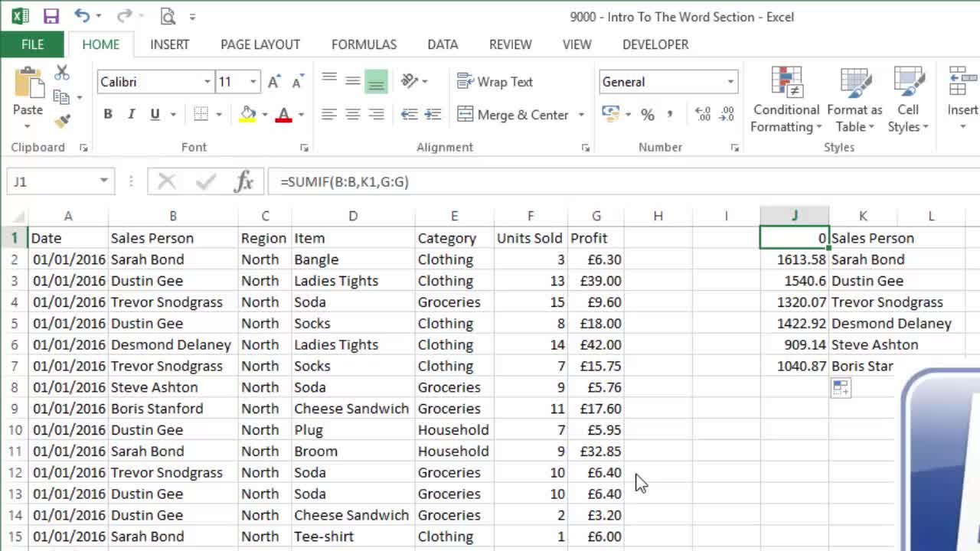Open Format as Table gallery
The width and height of the screenshot is (980, 551).
pos(854,99)
